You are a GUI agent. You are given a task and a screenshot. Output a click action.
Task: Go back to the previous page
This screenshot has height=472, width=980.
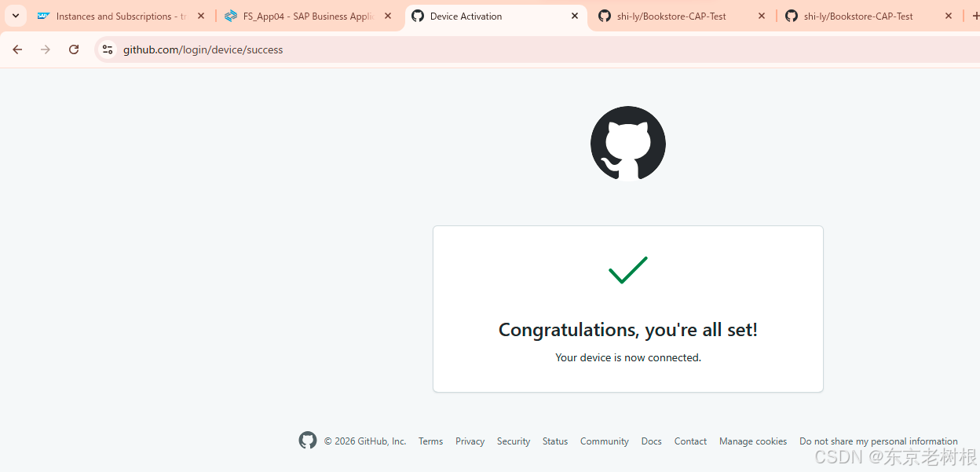(x=17, y=49)
